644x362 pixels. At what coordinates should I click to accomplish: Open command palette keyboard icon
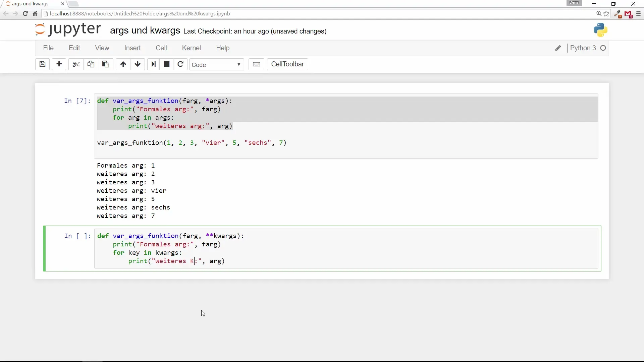coord(257,64)
